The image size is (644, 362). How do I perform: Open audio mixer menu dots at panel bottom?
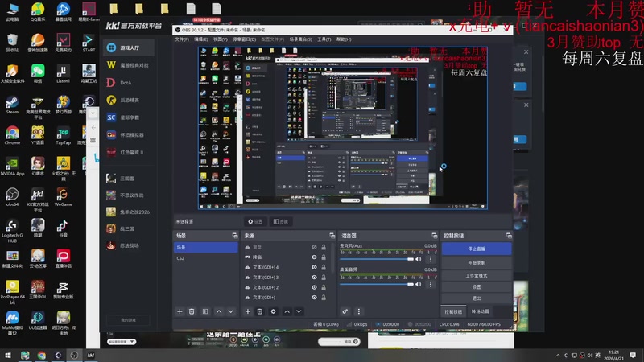[x=358, y=311]
